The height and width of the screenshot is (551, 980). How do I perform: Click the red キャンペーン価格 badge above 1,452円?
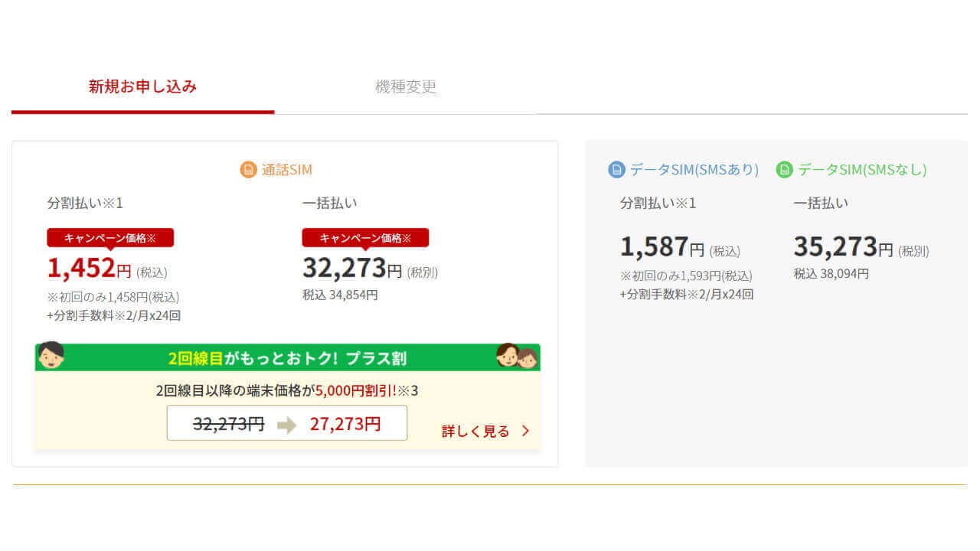(x=110, y=238)
